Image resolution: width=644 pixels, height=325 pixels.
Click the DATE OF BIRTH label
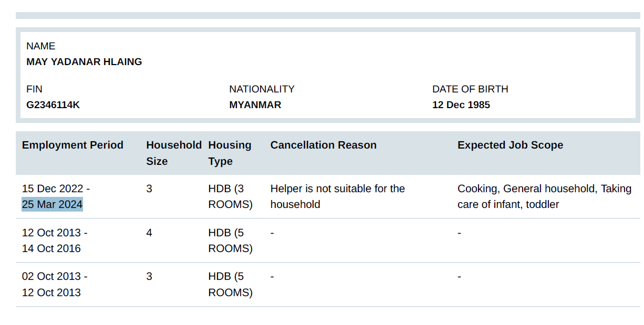point(470,89)
